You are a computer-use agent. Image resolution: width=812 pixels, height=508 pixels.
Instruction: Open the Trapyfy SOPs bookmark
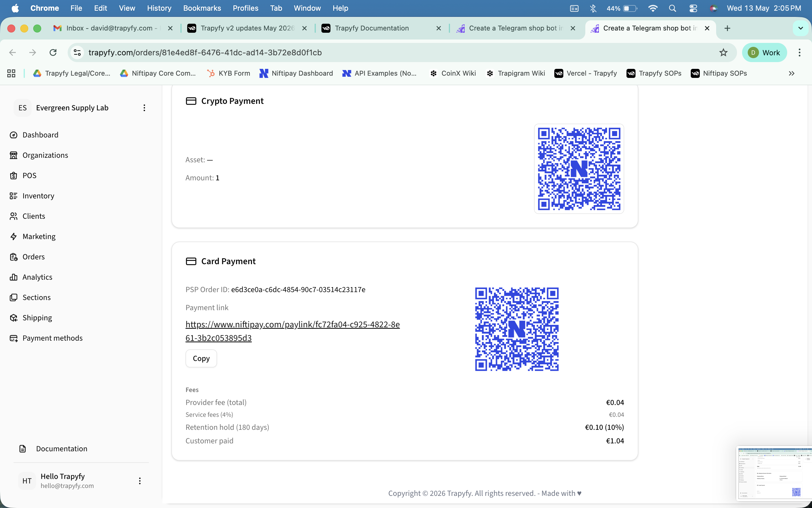pyautogui.click(x=654, y=73)
